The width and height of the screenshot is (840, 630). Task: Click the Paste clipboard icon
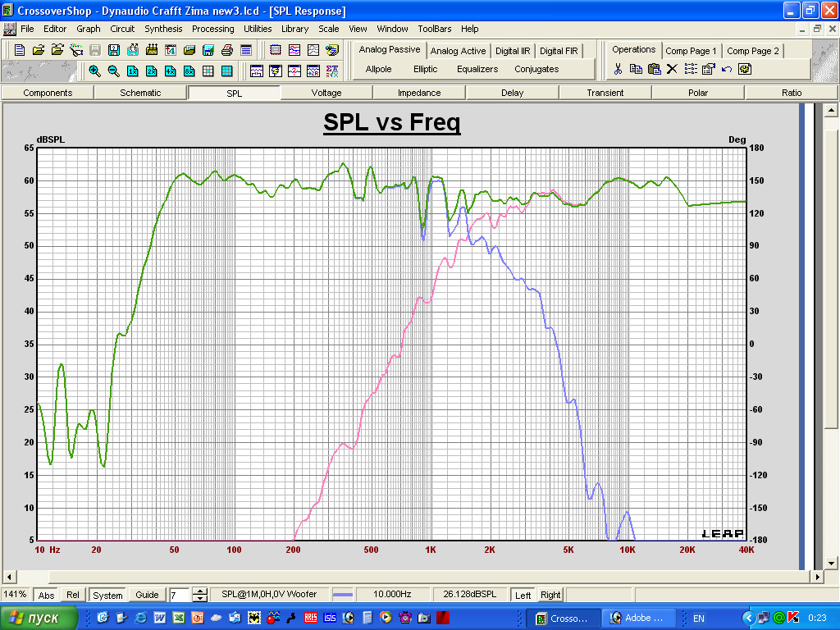654,69
